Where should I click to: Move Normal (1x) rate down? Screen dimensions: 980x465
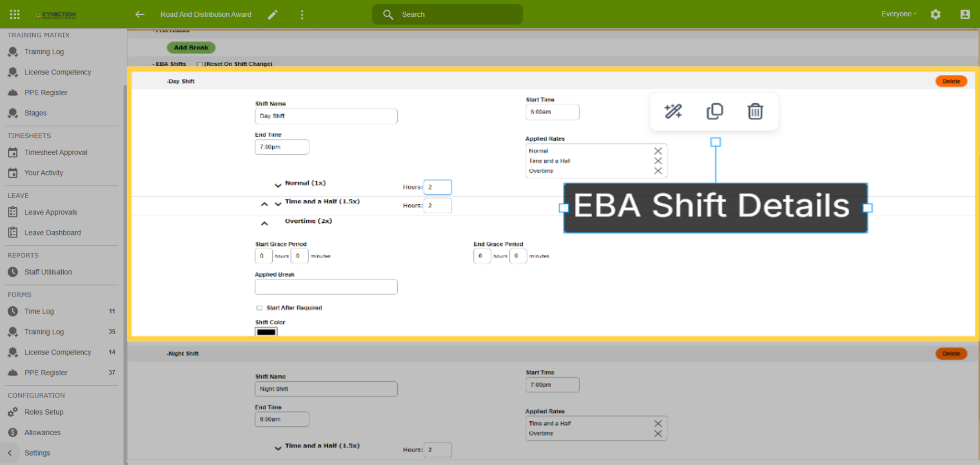pos(278,185)
